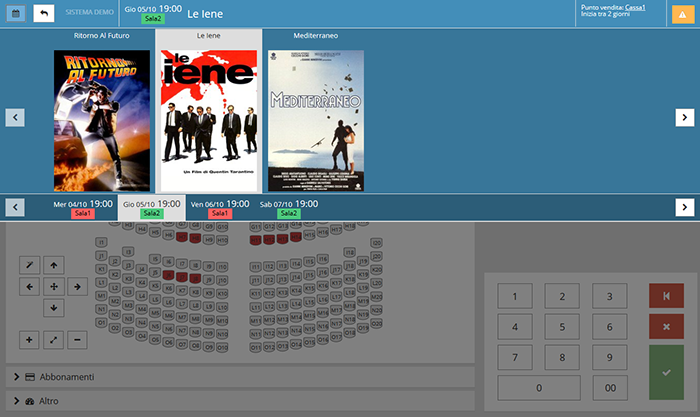Viewport: 700px width, 417px height.
Task: Select seat O10 on the seat map
Action: click(x=222, y=347)
